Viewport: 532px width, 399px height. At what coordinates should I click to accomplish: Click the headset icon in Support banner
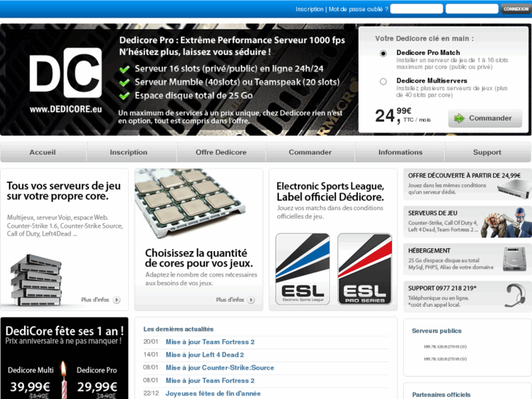pyautogui.click(x=514, y=296)
